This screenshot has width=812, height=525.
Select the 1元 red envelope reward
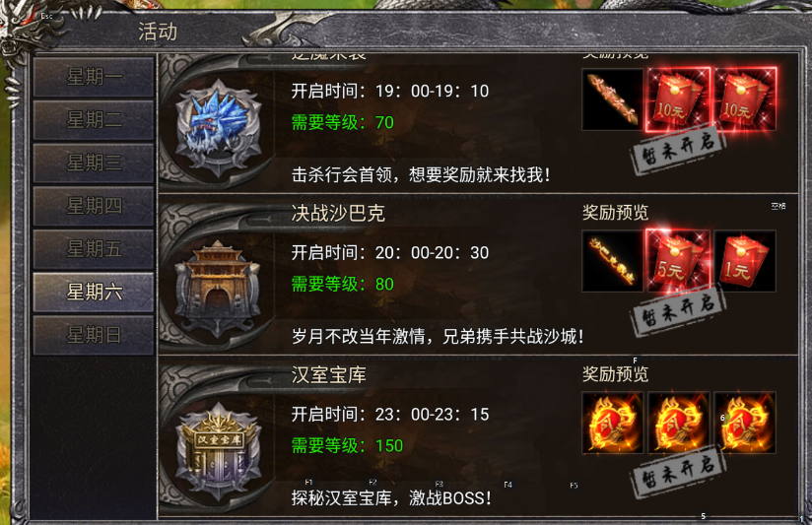coord(745,261)
